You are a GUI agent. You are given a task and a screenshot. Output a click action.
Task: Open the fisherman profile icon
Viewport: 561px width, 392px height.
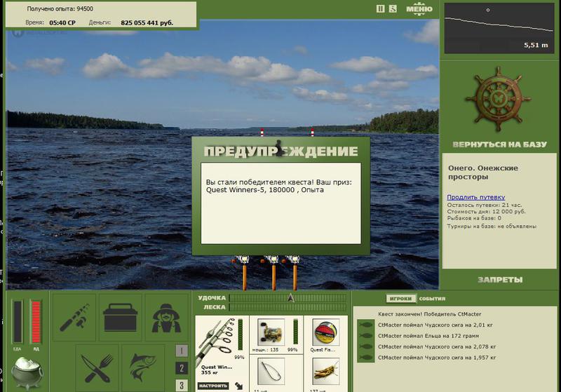(x=166, y=317)
